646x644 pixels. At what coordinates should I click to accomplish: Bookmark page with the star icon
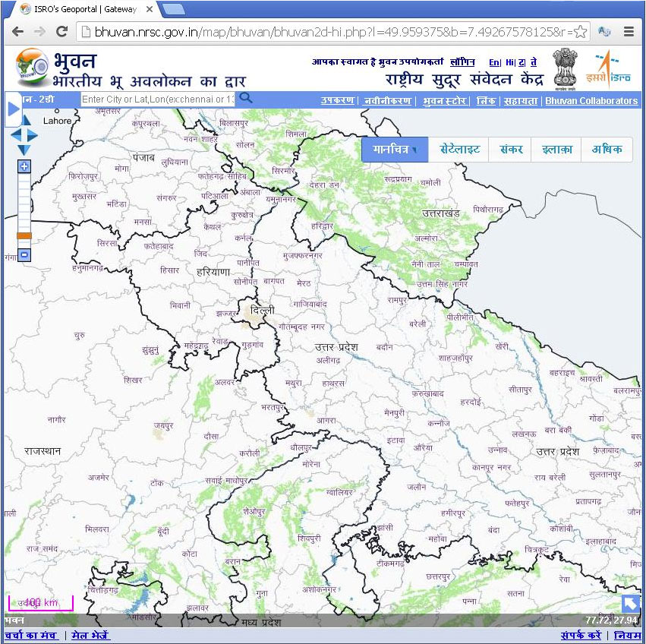coord(580,32)
